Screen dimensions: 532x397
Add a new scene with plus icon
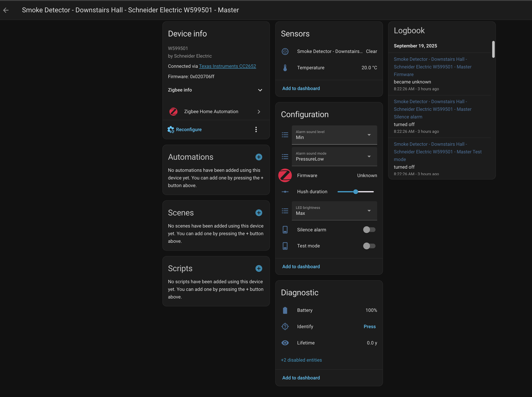tap(259, 213)
